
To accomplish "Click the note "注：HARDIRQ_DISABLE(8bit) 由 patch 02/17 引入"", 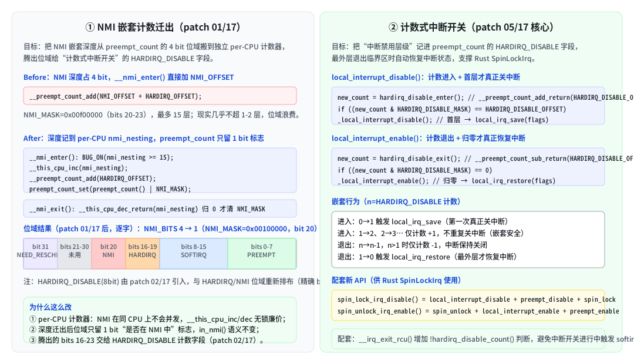I will 172,281.
